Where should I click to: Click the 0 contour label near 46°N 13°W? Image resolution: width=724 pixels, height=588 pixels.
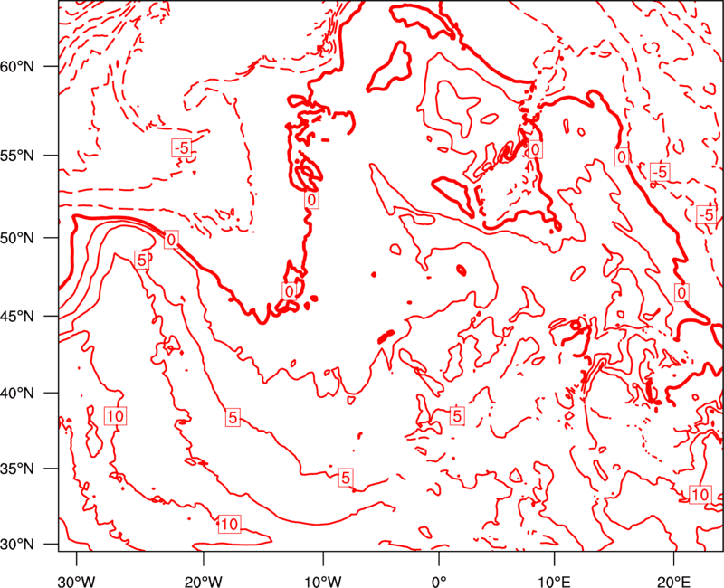point(289,291)
